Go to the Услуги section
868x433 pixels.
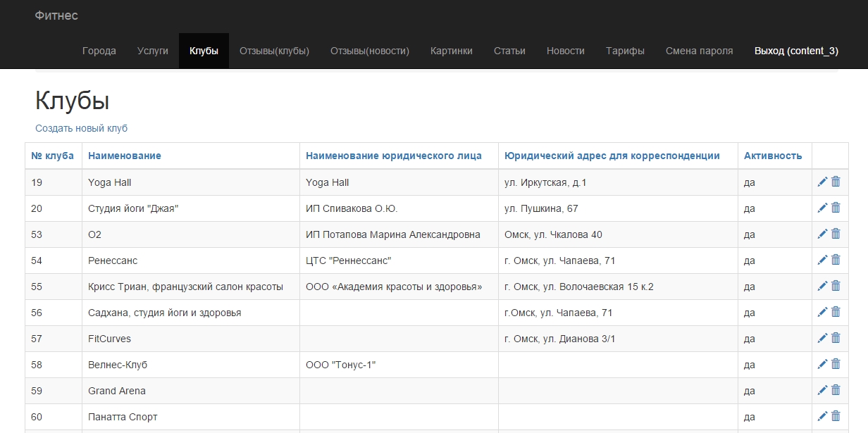point(153,51)
